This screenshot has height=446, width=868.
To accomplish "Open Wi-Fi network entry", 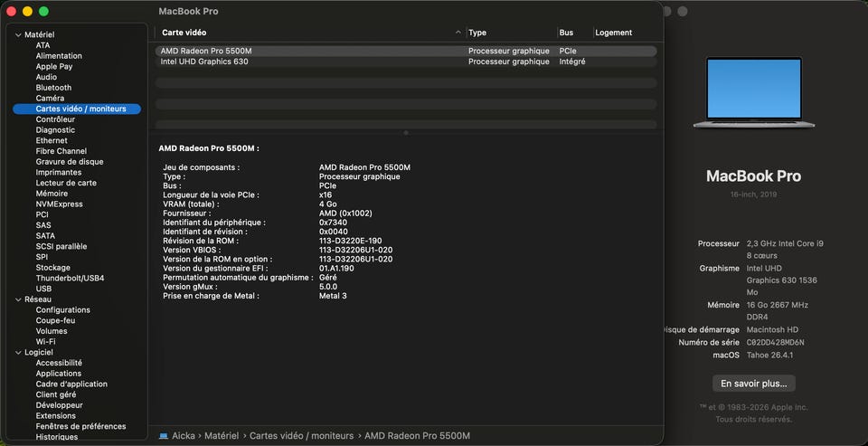I will (x=45, y=342).
